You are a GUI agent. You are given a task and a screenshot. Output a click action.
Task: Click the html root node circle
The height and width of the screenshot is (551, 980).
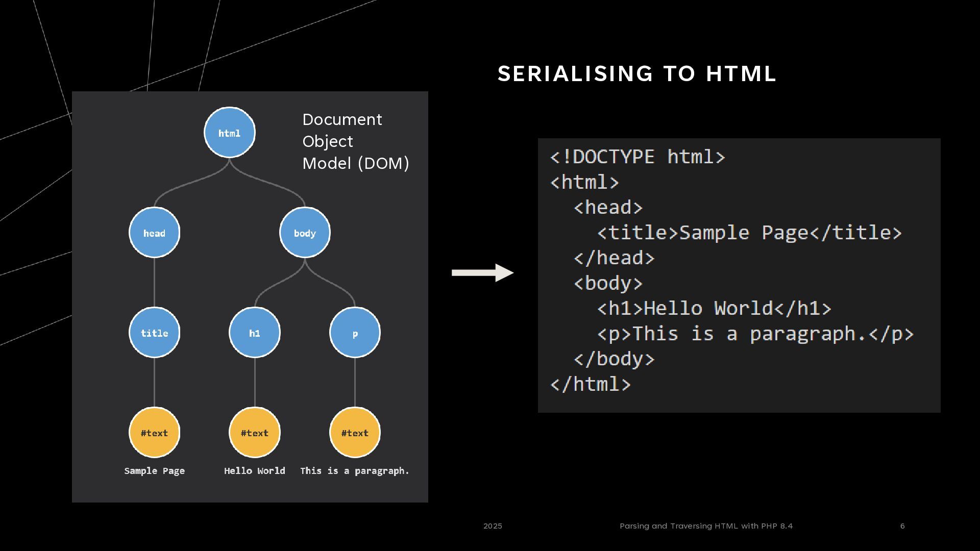tap(229, 133)
